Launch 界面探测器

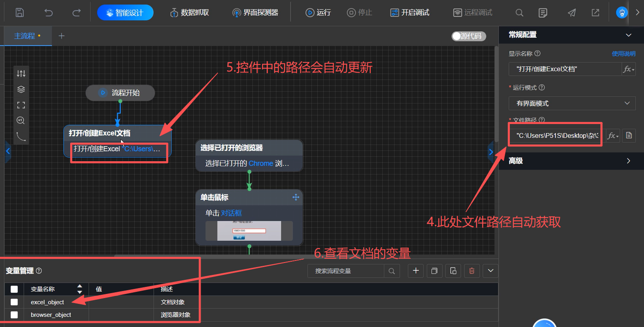pos(255,13)
